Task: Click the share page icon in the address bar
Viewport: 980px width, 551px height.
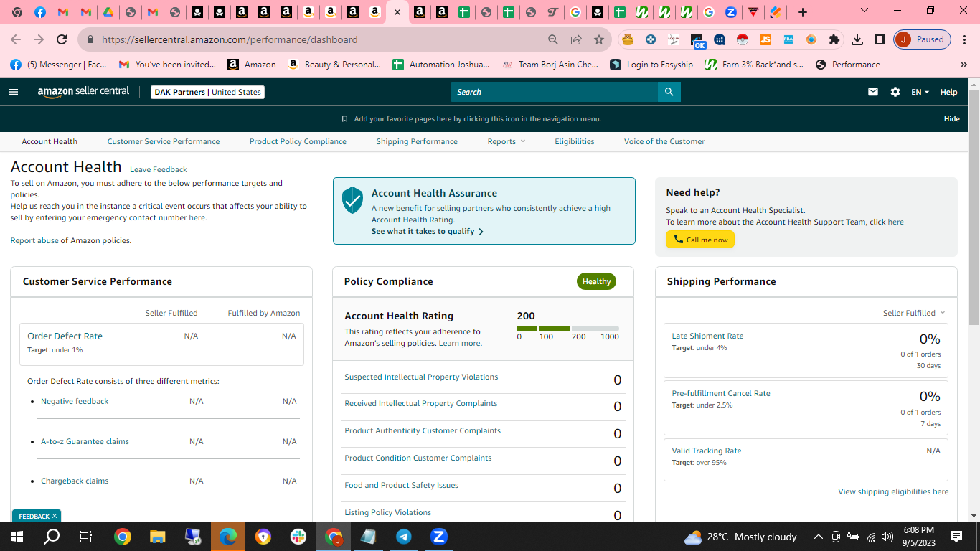Action: pos(575,39)
